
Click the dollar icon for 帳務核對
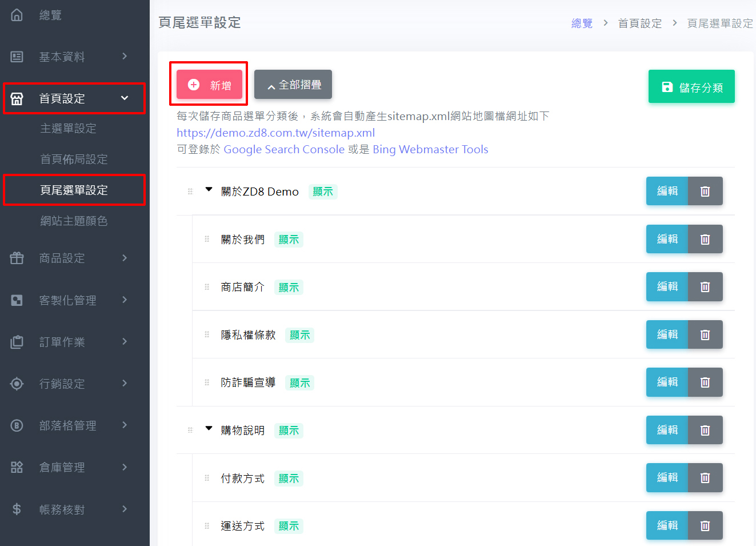tap(17, 509)
